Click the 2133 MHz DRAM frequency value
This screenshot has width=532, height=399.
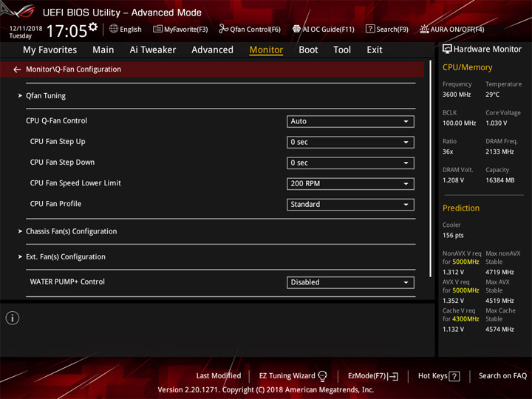point(499,151)
